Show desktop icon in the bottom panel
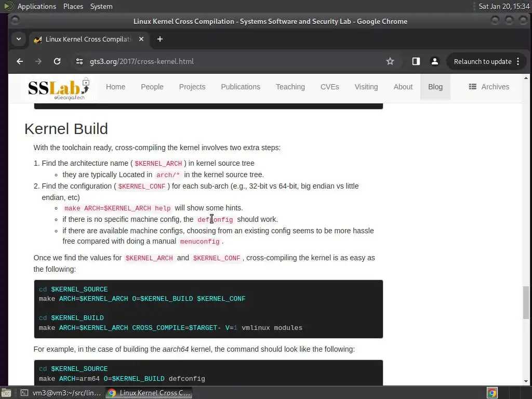 (6, 393)
